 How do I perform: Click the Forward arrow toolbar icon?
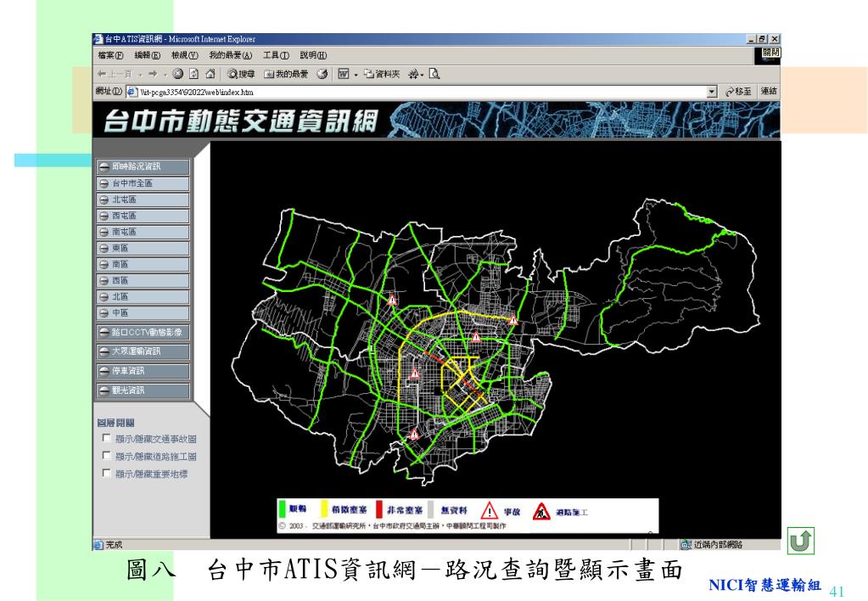[x=153, y=74]
